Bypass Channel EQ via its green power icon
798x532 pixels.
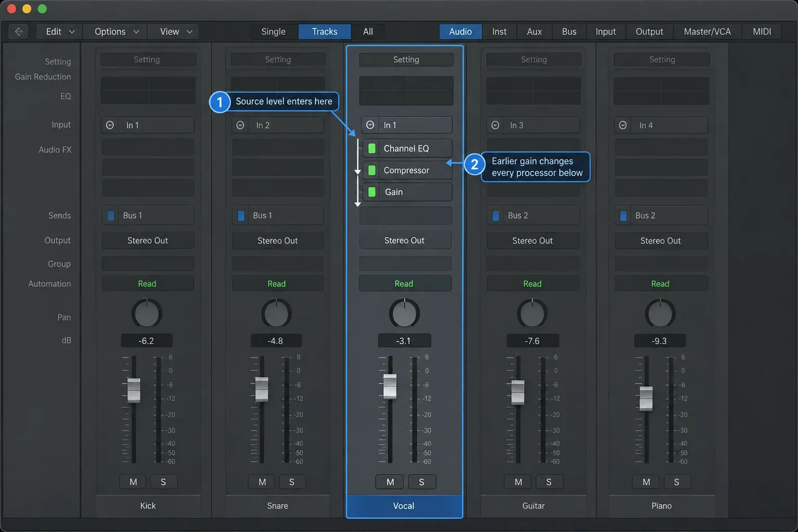(372, 149)
